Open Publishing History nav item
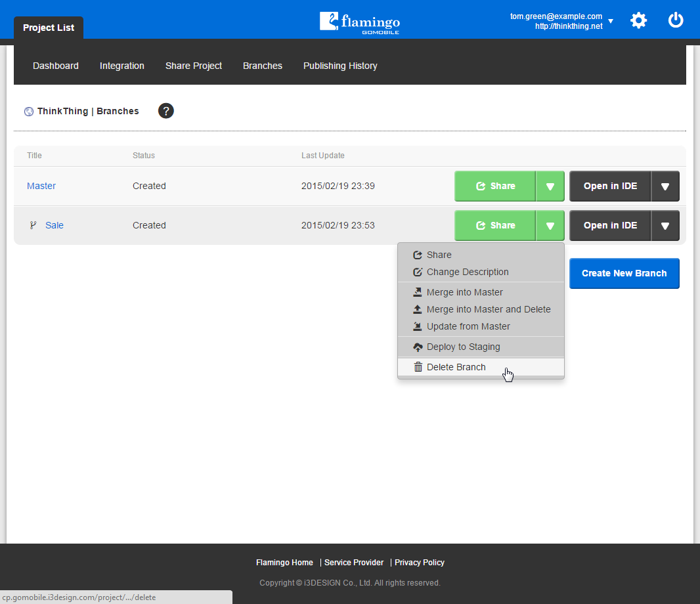This screenshot has height=604, width=700. pyautogui.click(x=340, y=66)
